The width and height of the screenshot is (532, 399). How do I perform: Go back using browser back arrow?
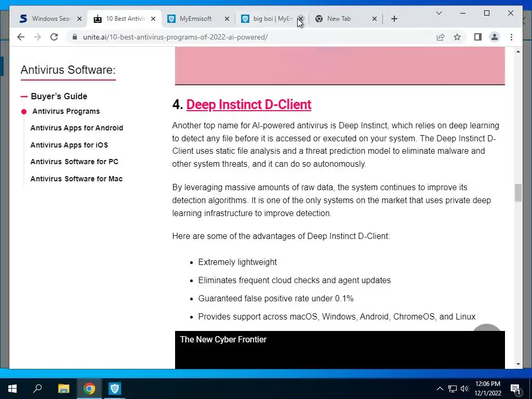click(x=21, y=37)
